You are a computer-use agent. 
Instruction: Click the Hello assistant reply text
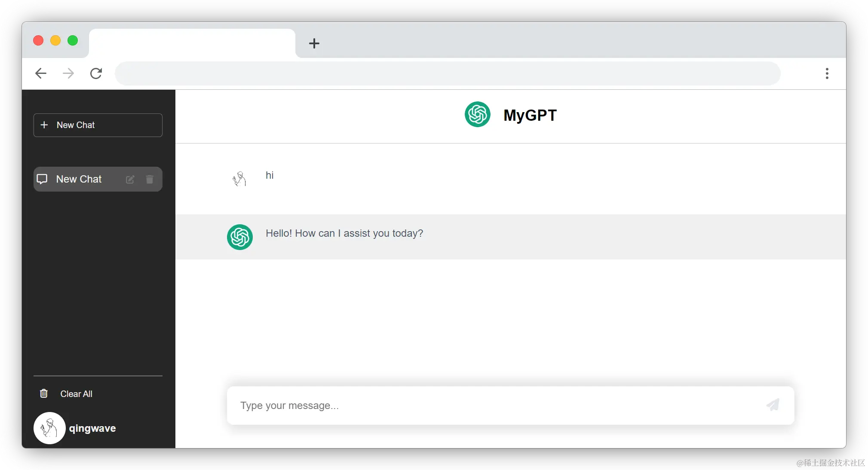[344, 233]
